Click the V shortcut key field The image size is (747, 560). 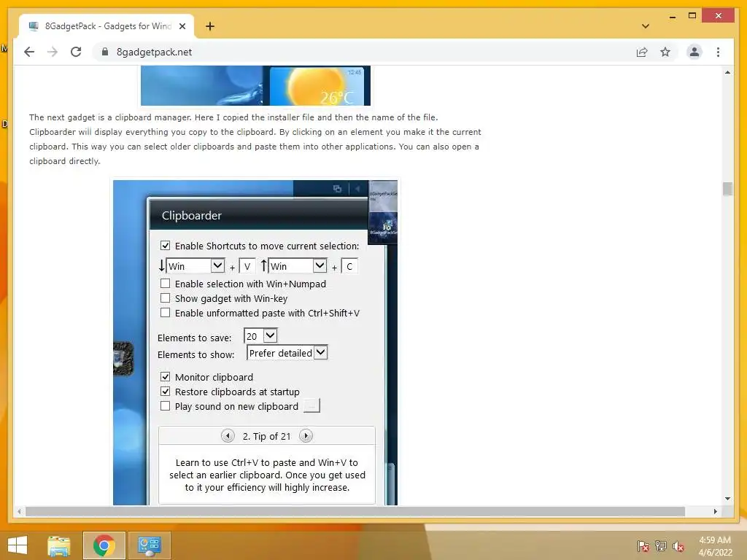pos(247,266)
